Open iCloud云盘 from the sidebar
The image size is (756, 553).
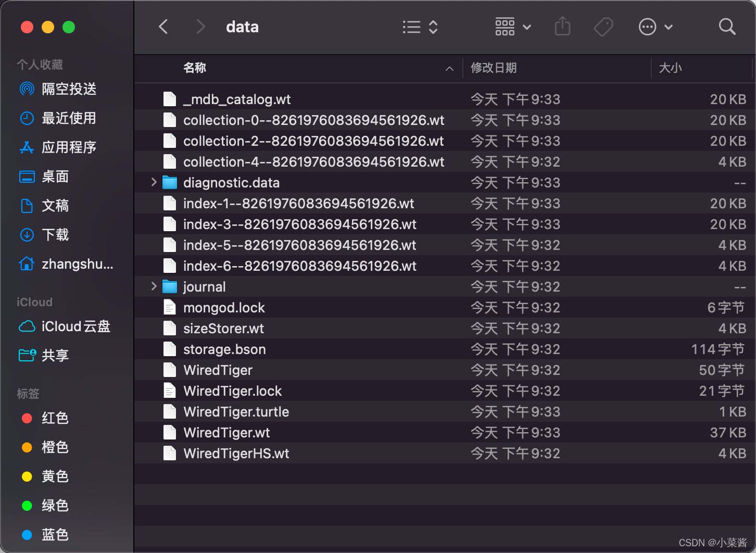point(75,326)
